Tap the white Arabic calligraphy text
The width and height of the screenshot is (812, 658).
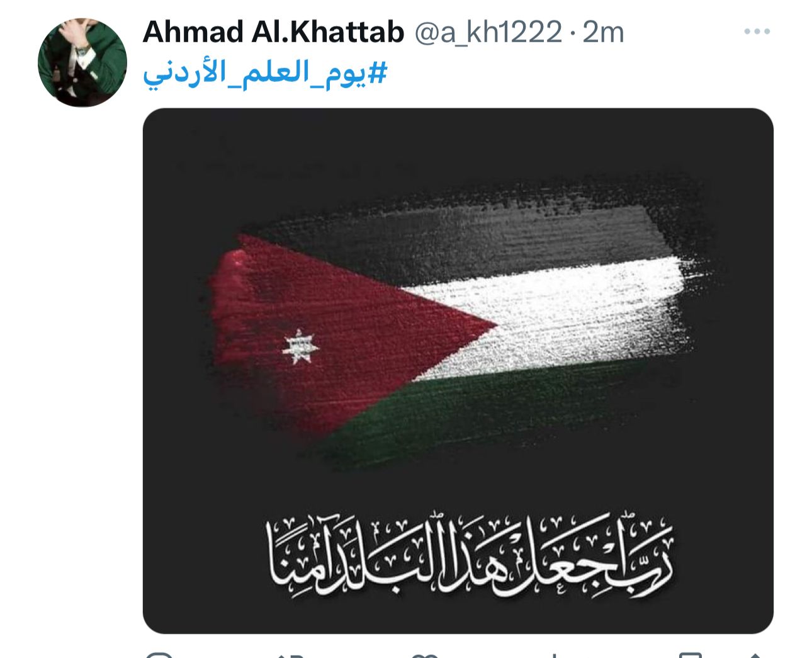pos(470,557)
